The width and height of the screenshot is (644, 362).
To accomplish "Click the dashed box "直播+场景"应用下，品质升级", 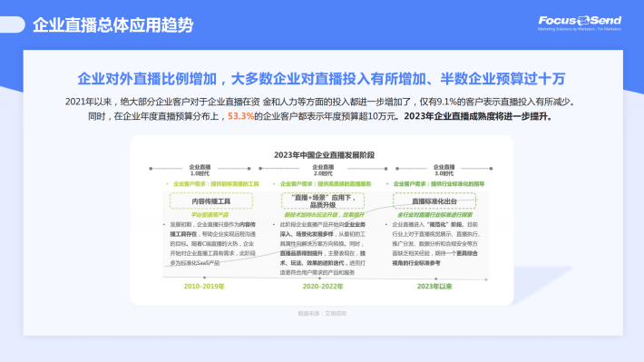I will pyautogui.click(x=323, y=201).
